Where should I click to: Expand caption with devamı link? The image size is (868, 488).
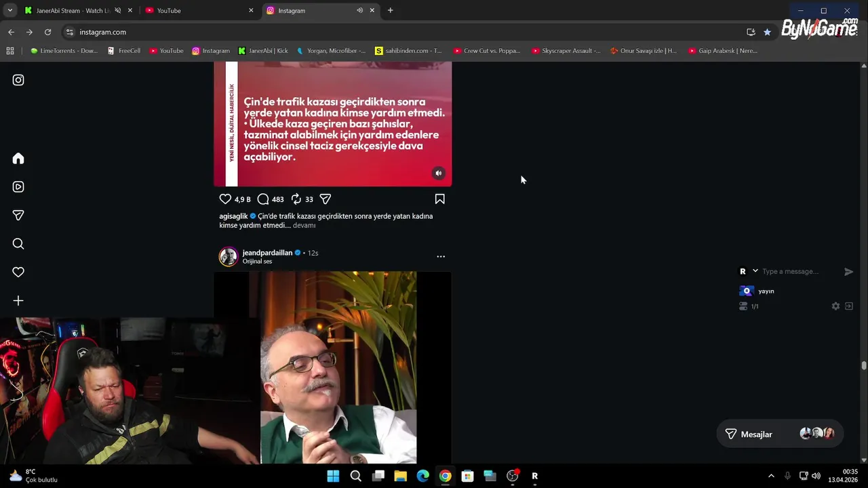[304, 226]
